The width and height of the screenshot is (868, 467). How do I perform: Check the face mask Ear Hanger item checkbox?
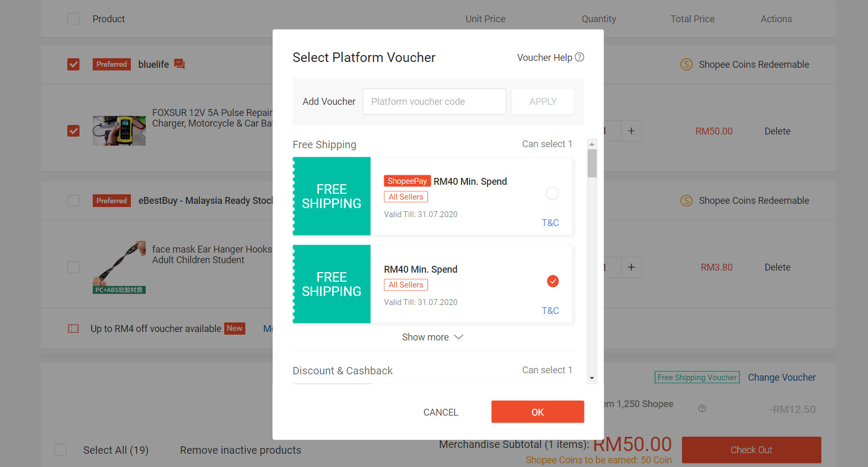point(74,267)
